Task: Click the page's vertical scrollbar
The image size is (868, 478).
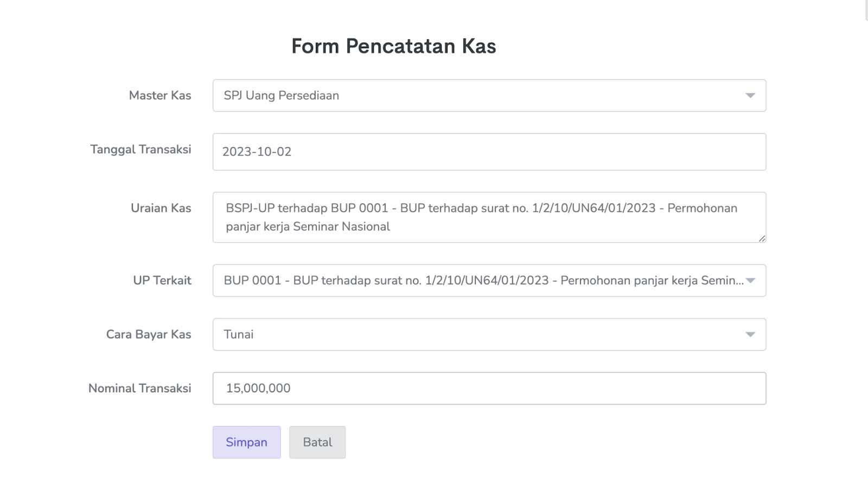Action: click(x=866, y=11)
